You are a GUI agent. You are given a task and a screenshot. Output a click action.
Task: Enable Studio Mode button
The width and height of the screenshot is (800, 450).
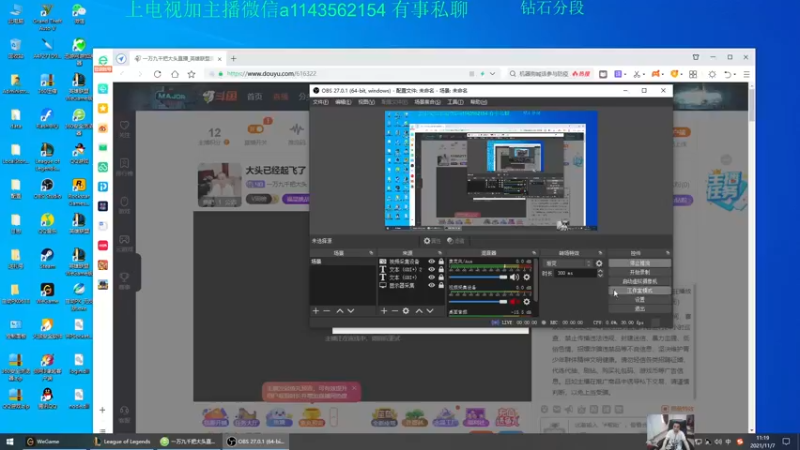pos(640,291)
